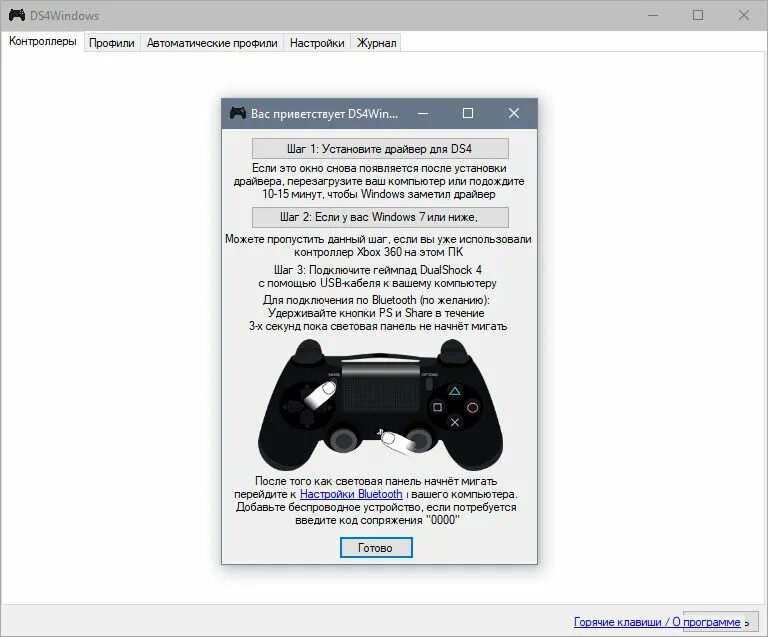Viewport: 768px width, 637px height.
Task: Click the small arrow button at bottom right
Action: click(747, 622)
